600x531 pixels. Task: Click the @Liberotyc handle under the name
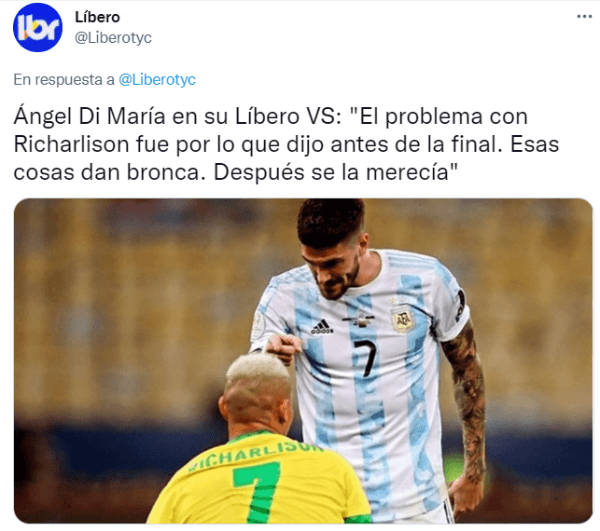[x=113, y=38]
